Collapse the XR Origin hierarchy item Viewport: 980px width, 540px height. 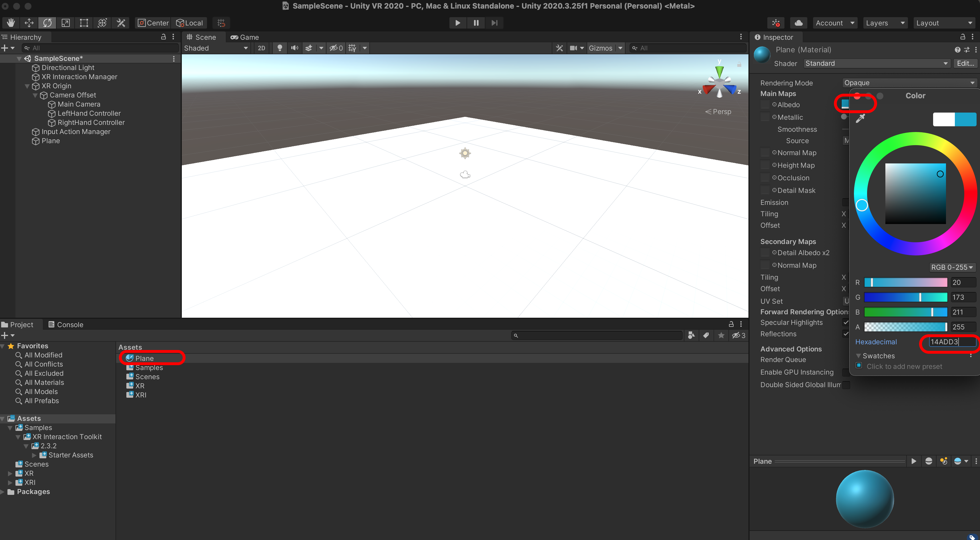[x=27, y=86]
